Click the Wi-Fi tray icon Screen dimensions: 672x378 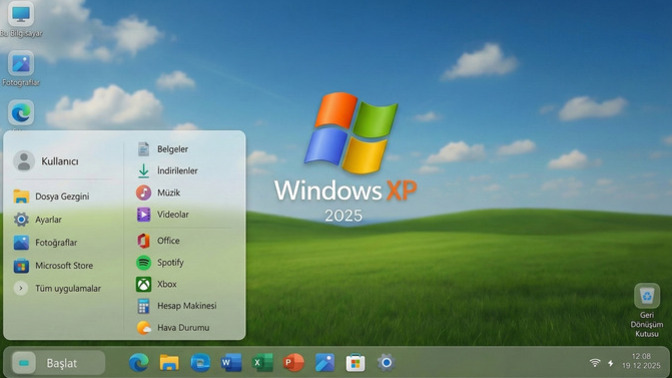595,363
